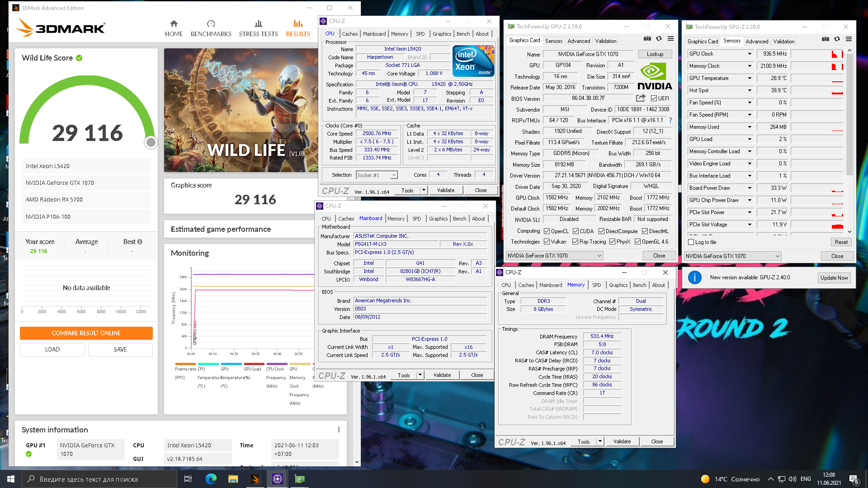Click the Wild Life score verified checkmark
The height and width of the screenshot is (488, 868).
tap(79, 58)
